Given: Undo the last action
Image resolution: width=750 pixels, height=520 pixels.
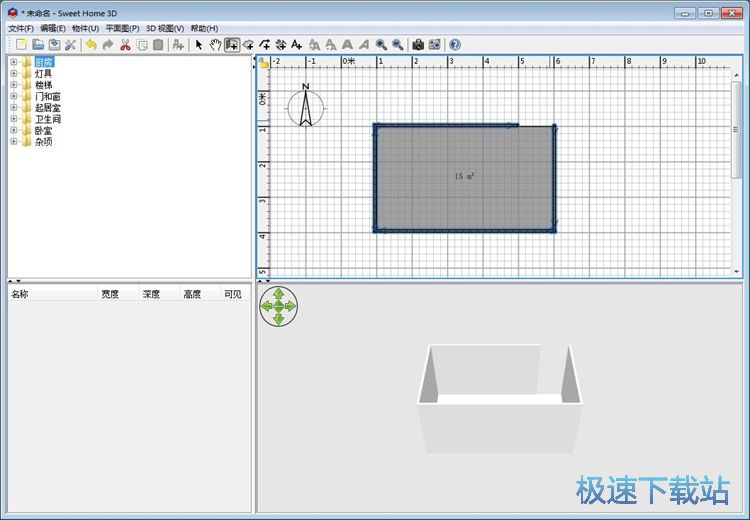Looking at the screenshot, I should (x=91, y=45).
